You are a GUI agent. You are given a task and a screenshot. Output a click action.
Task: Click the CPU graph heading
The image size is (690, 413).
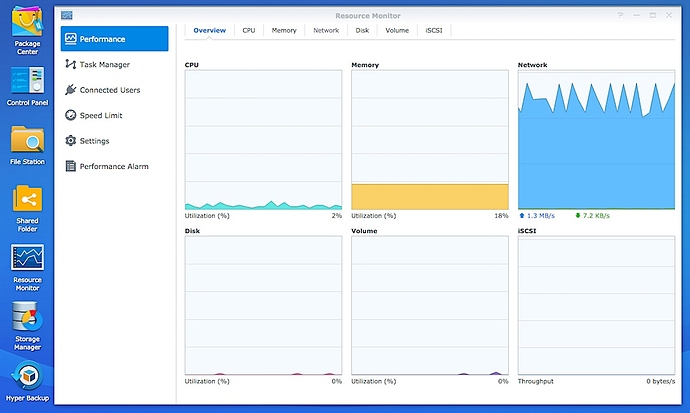click(191, 65)
